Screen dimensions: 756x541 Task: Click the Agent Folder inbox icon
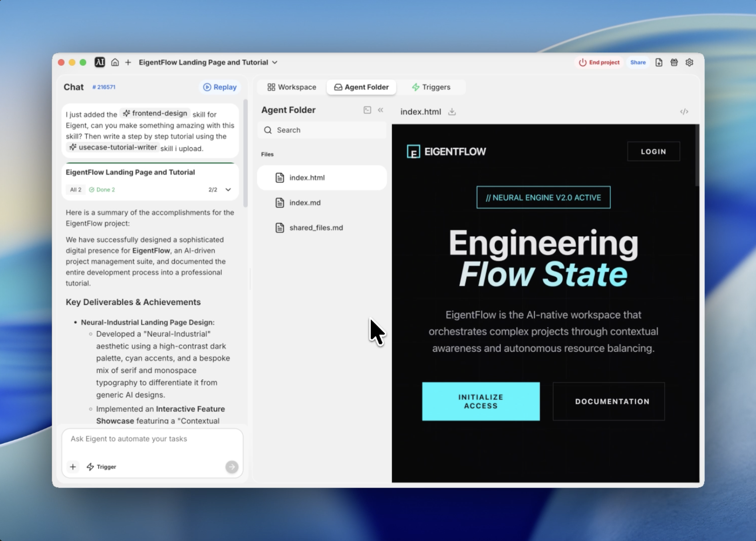338,87
